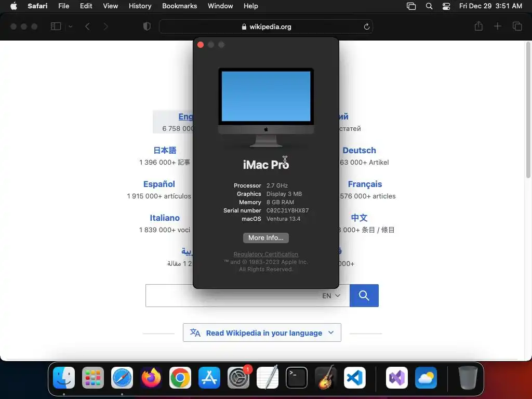Open Visual Studio from the Dock
Viewport: 532px width, 399px height.
click(x=397, y=378)
